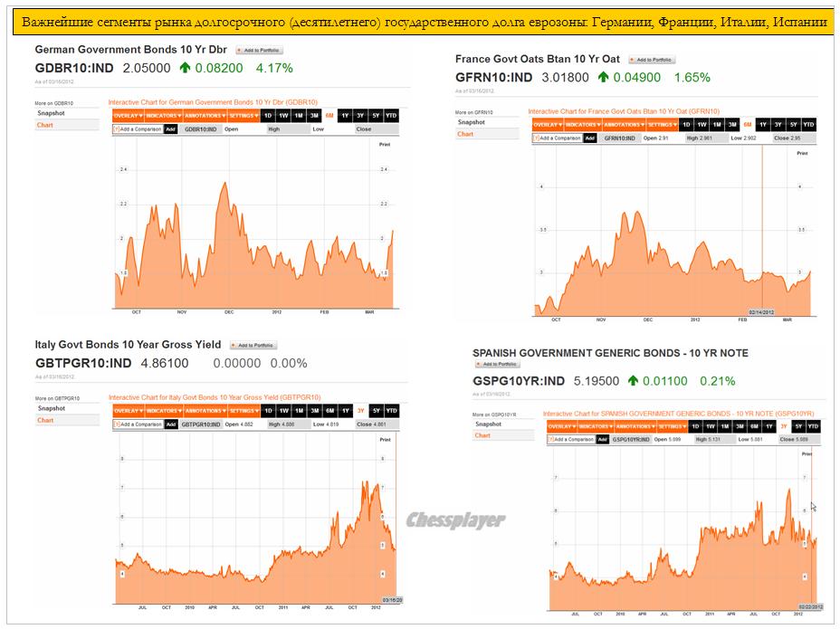
Task: Expand the Overlay dropdown on German chart
Action: pos(127,116)
